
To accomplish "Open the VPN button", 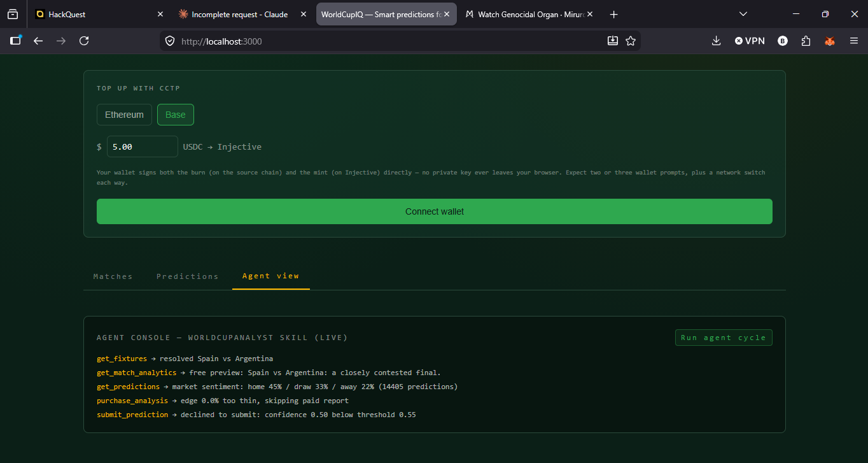I will coord(750,41).
